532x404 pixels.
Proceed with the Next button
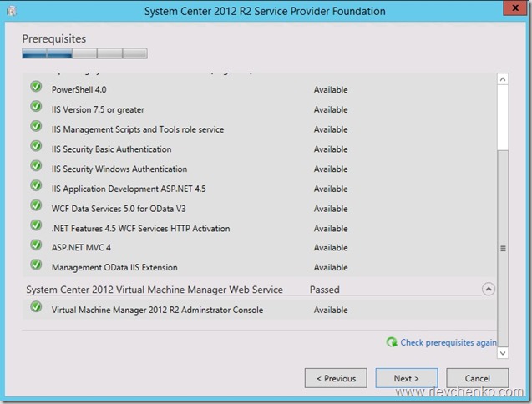click(407, 378)
